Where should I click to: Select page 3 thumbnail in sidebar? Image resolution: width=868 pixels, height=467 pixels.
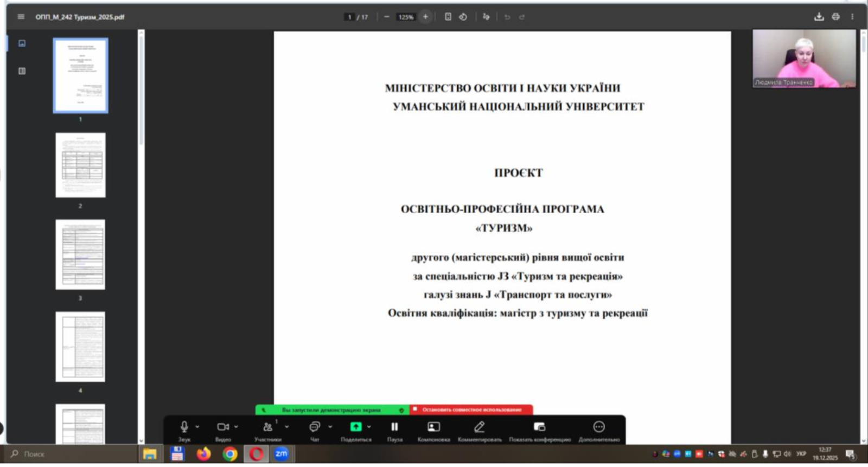click(x=80, y=254)
